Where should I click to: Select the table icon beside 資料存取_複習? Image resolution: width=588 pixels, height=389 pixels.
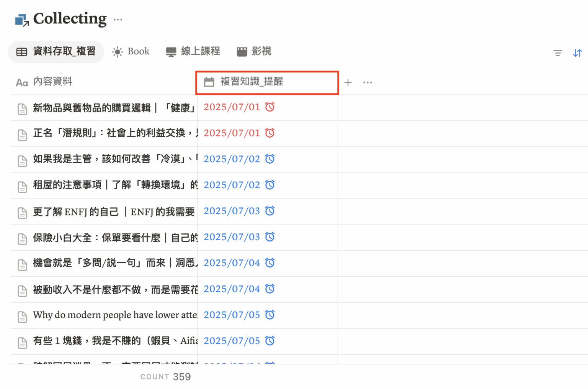click(22, 52)
